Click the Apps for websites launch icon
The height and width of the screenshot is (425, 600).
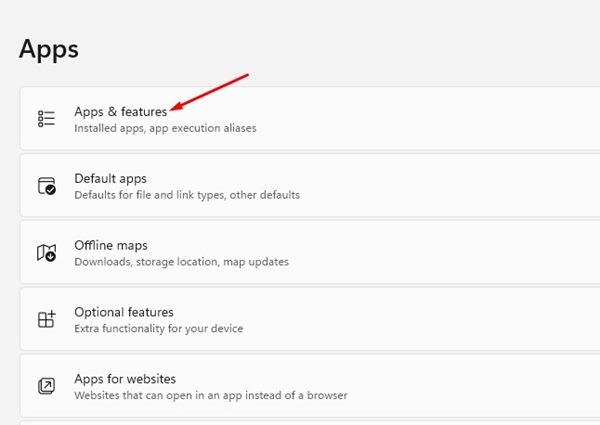(46, 386)
